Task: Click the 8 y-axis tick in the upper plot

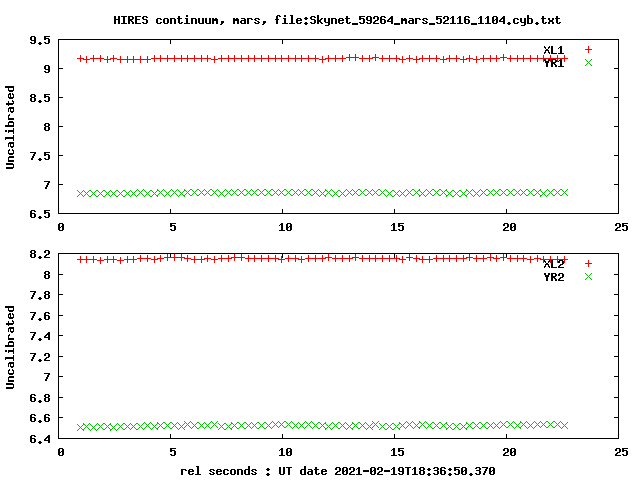Action: pyautogui.click(x=47, y=127)
